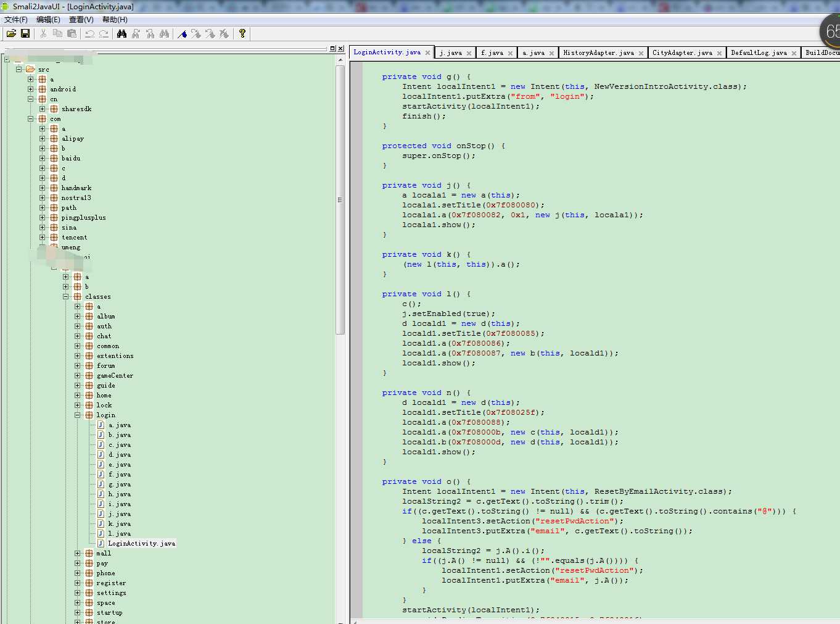
Task: Click the black binoculars Find icon
Action: 121,34
